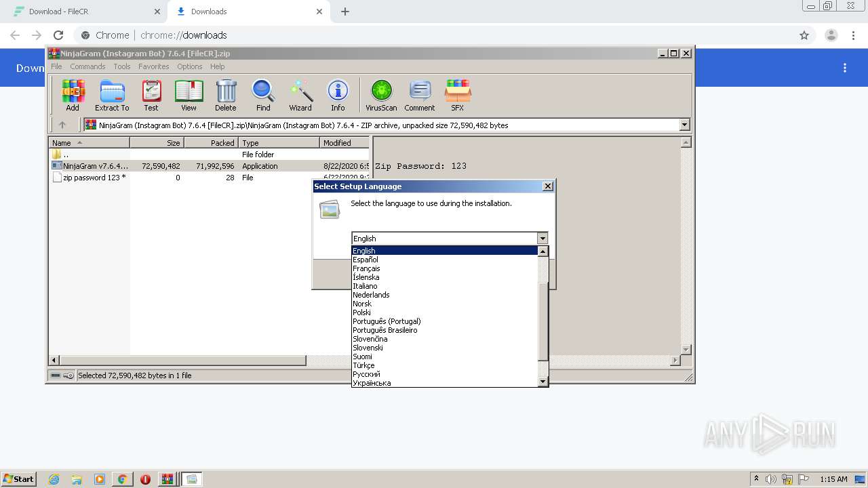
Task: Select the WinRAR taskbar button
Action: (x=167, y=479)
